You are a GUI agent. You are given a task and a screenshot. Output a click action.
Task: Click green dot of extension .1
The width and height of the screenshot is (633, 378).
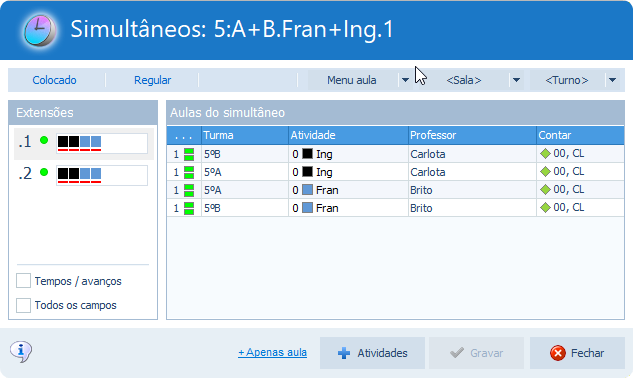44,140
